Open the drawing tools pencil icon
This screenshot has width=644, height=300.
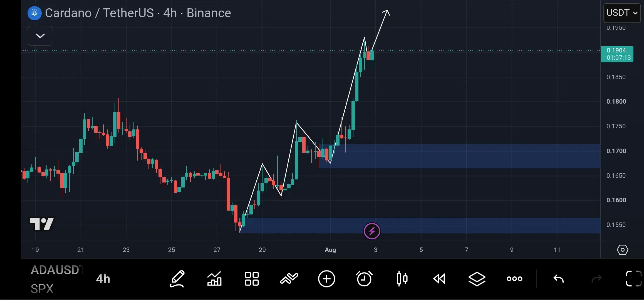[177, 279]
